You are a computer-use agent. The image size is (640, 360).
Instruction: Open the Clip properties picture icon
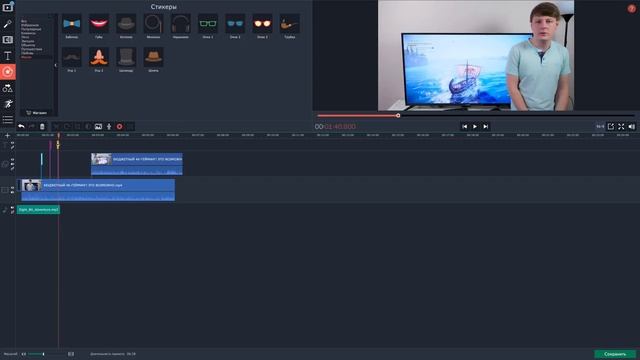(x=98, y=127)
